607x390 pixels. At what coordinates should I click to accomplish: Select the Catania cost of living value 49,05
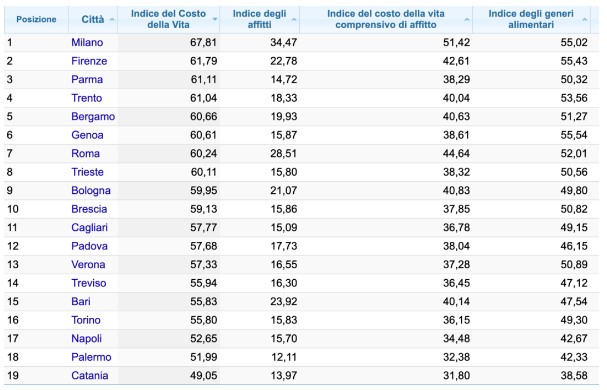tap(204, 376)
